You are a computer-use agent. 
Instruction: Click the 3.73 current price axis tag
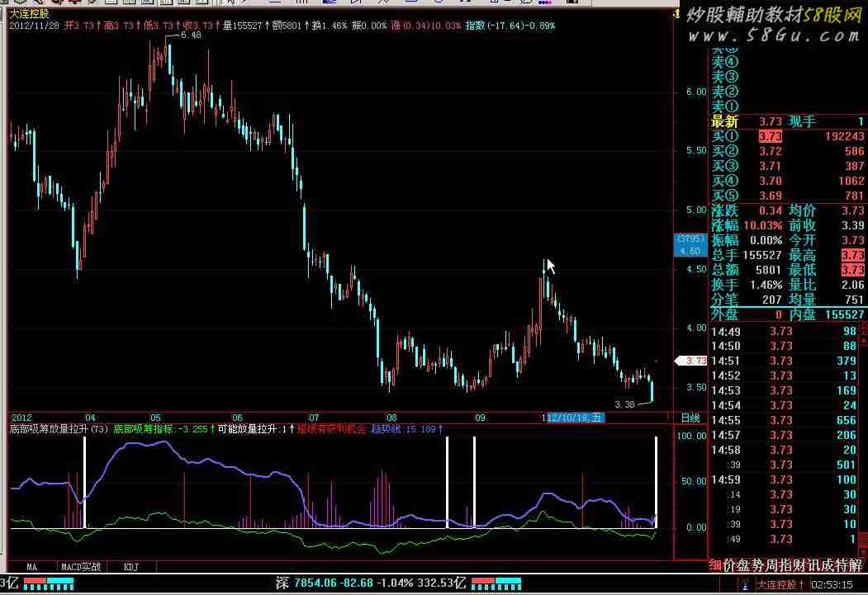coord(691,361)
